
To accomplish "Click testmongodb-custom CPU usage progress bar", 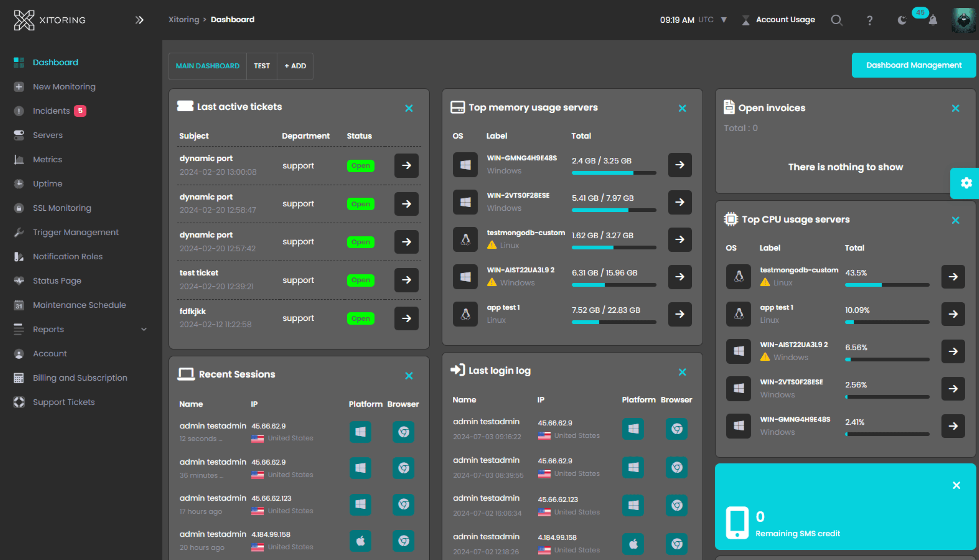I will tap(887, 285).
